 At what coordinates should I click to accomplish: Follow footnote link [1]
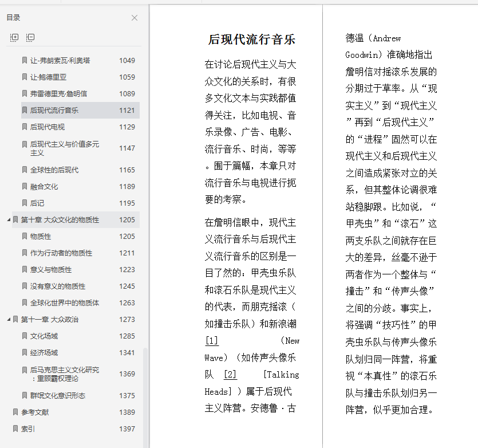[x=212, y=340]
